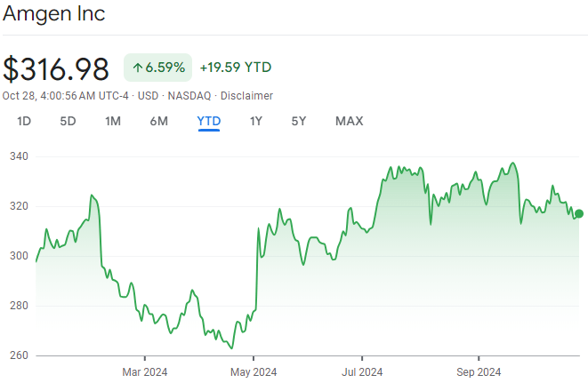Click the 340 y-axis label
This screenshot has width=588, height=383.
pos(19,156)
